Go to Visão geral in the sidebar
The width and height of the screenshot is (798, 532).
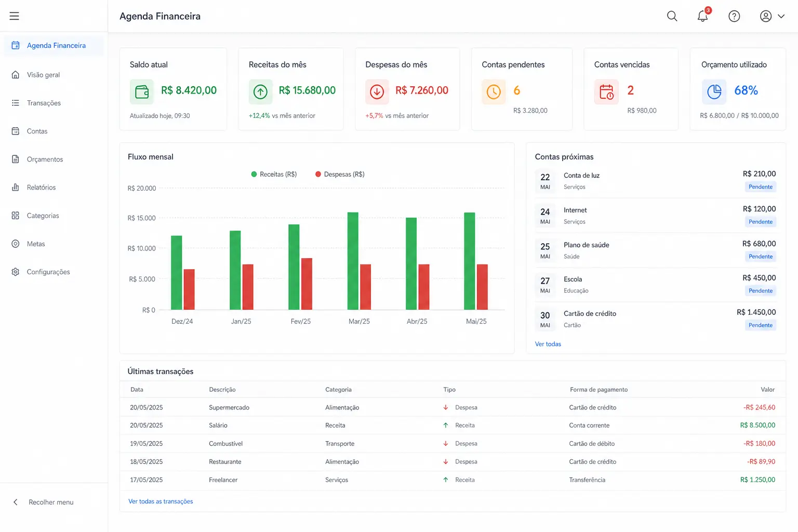coord(54,75)
